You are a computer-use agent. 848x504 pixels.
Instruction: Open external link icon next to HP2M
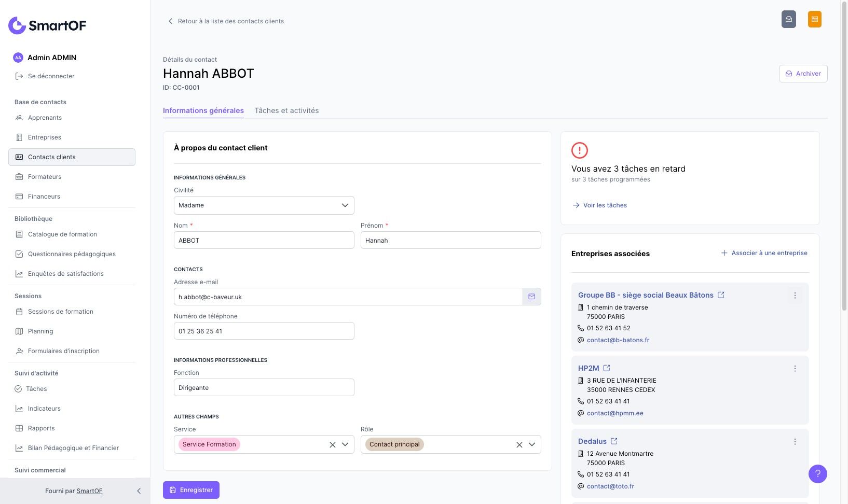[x=607, y=368]
